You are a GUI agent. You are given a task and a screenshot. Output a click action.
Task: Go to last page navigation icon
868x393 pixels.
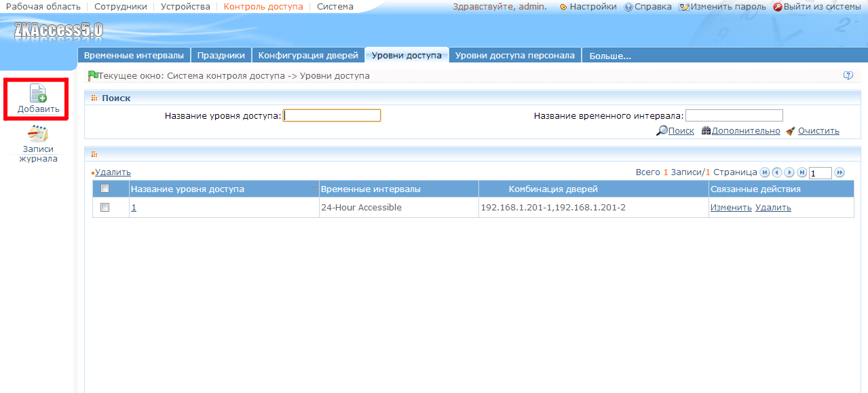coord(801,172)
